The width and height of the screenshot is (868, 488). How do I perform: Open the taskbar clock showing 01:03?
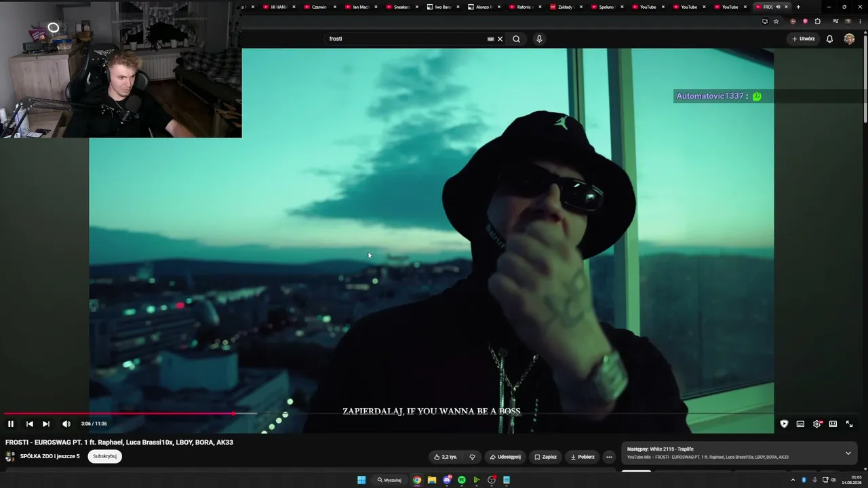pos(852,480)
